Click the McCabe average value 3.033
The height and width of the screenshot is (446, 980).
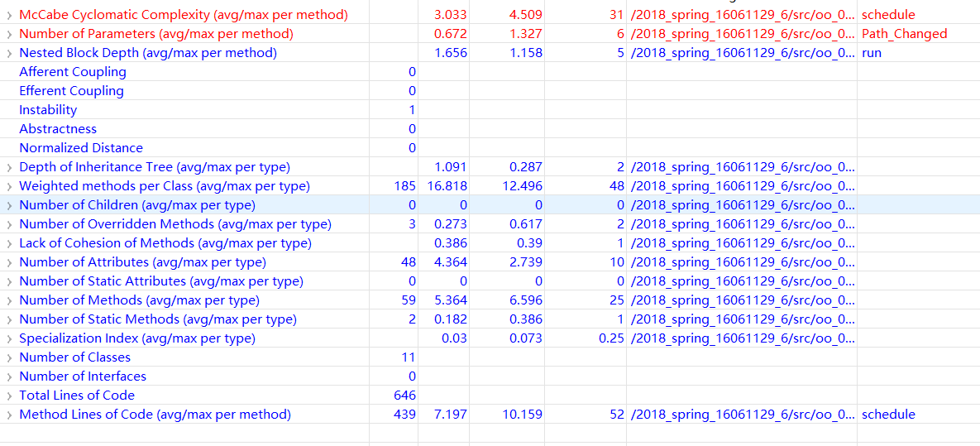451,15
